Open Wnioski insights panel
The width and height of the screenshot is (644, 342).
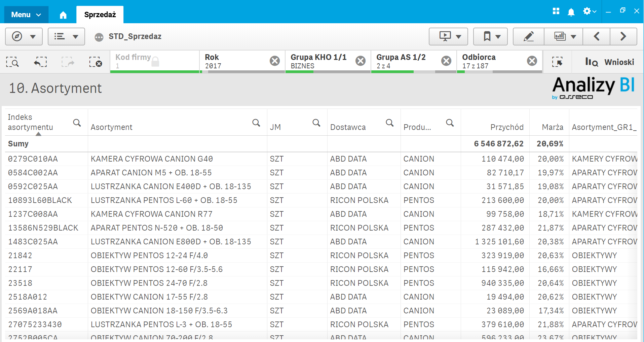pyautogui.click(x=610, y=62)
